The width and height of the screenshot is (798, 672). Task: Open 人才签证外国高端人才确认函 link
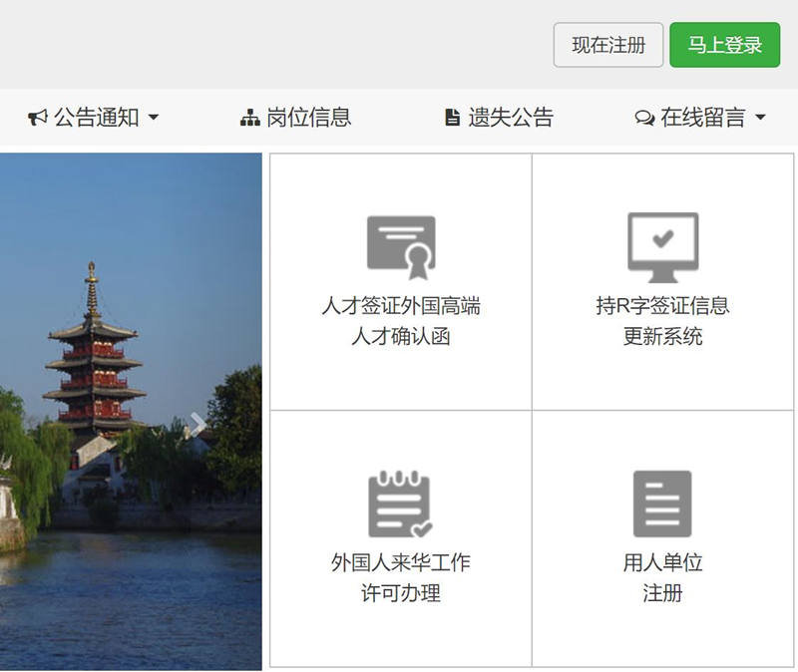pyautogui.click(x=401, y=321)
